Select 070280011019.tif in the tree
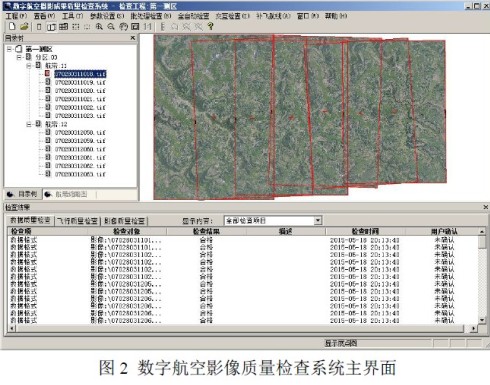The width and height of the screenshot is (490, 385). tap(80, 82)
